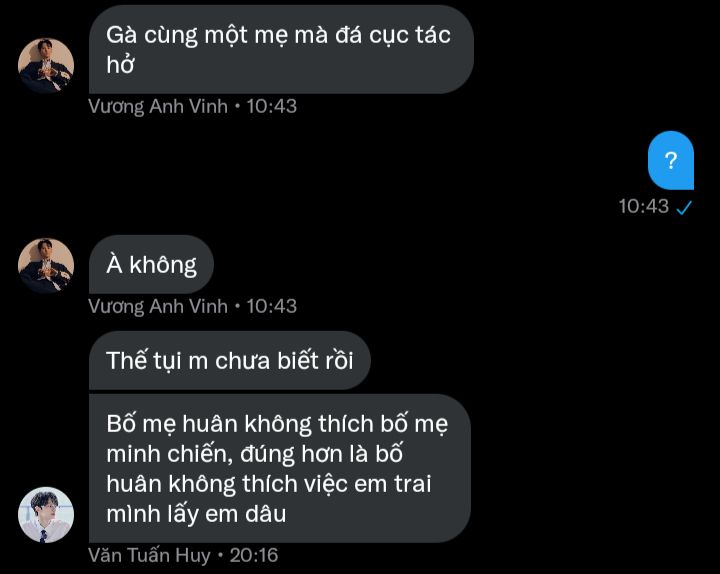Tap 10:43 timestamp under the first message

point(272,107)
